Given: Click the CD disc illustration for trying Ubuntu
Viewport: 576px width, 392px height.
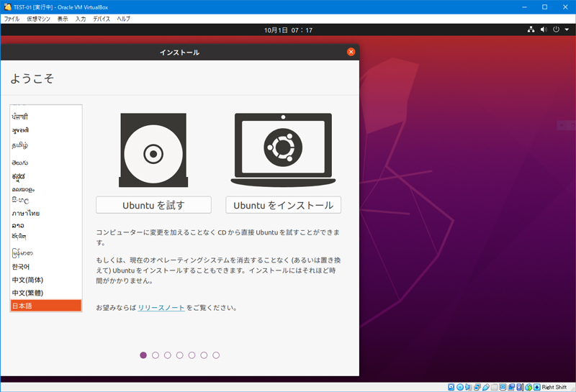Looking at the screenshot, I should pos(153,150).
